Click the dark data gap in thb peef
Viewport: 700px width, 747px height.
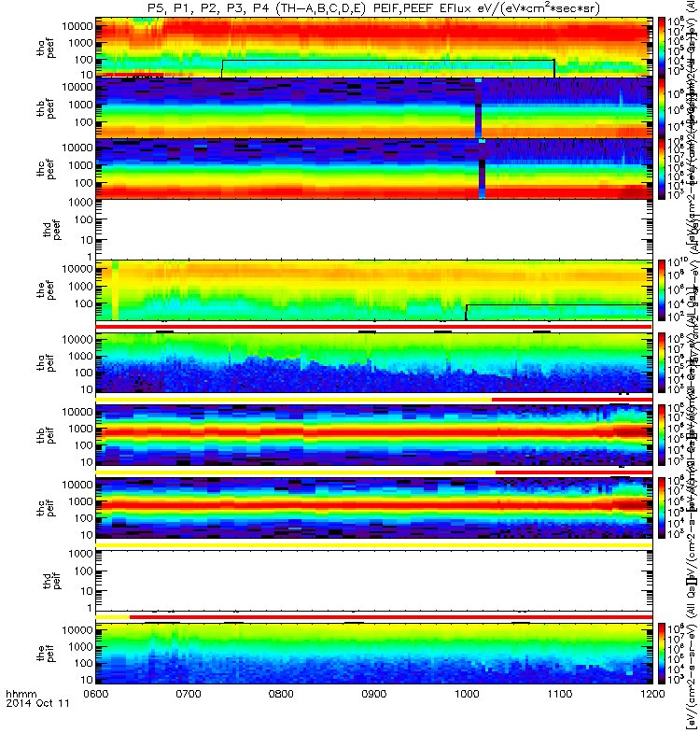(x=479, y=108)
